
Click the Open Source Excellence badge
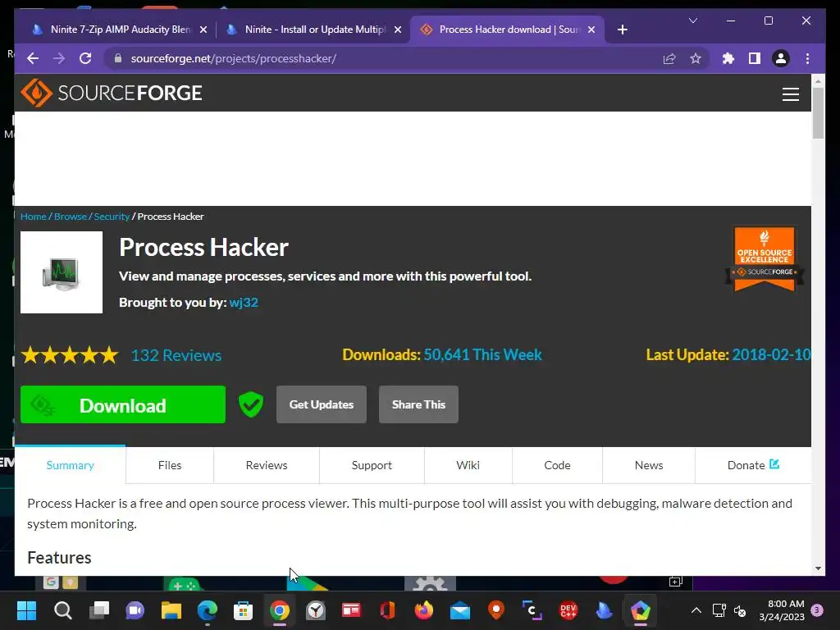[x=764, y=259]
